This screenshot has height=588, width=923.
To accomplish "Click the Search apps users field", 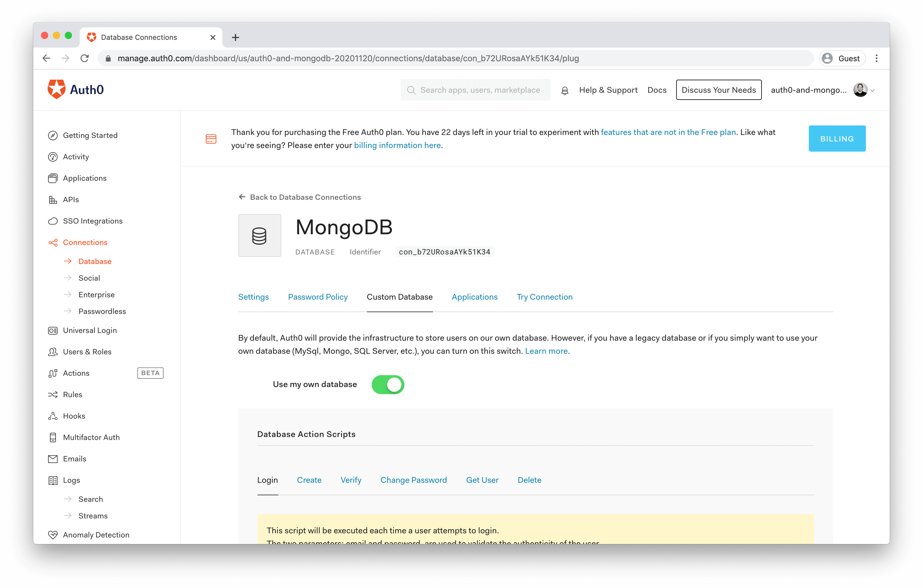I will point(478,89).
